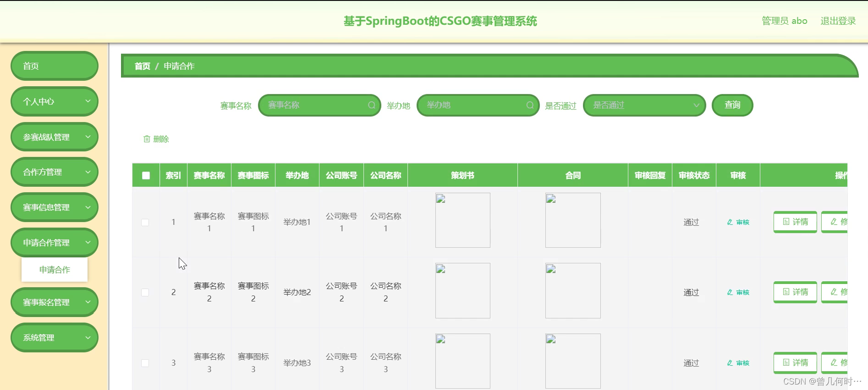Click search icon in 举办地 field
Viewport: 868px width, 390px height.
[530, 105]
